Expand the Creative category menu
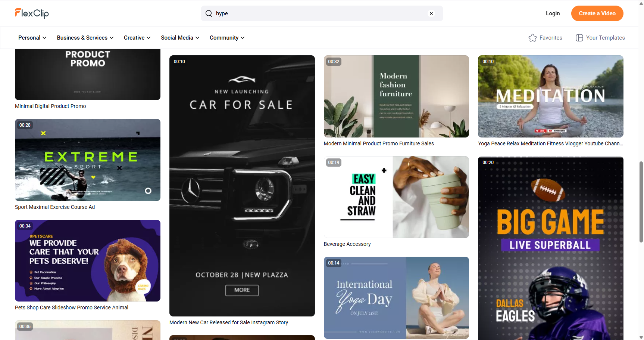 (137, 38)
